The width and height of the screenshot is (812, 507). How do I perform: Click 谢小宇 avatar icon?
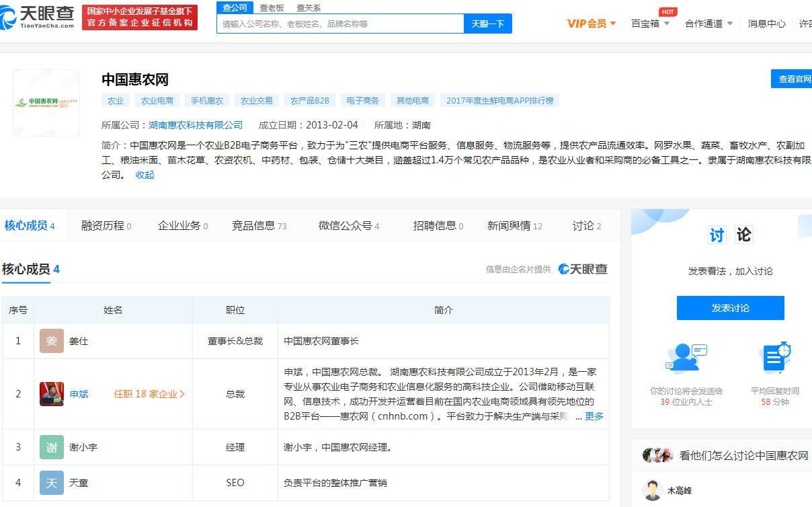click(x=52, y=447)
